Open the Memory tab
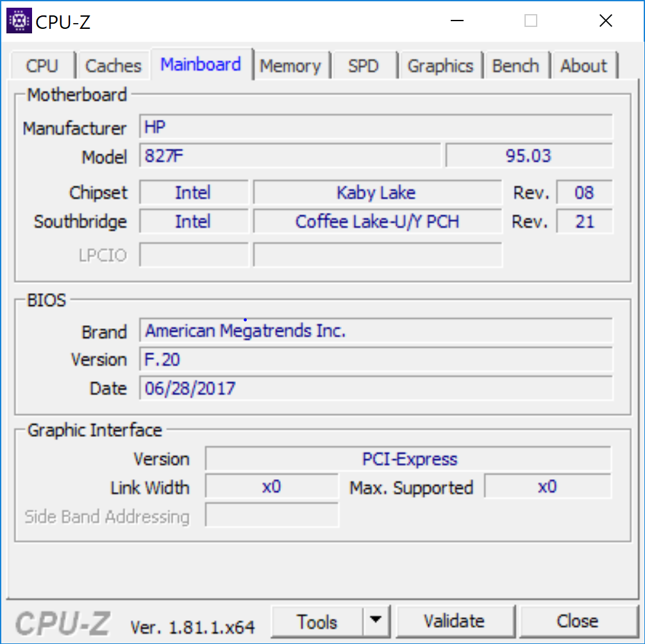The image size is (645, 644). click(290, 65)
